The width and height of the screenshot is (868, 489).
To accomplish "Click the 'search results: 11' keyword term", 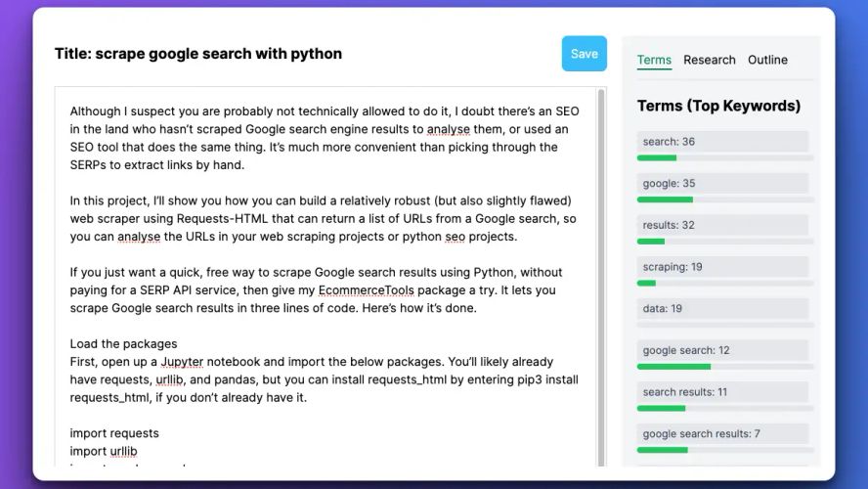I will (x=722, y=392).
